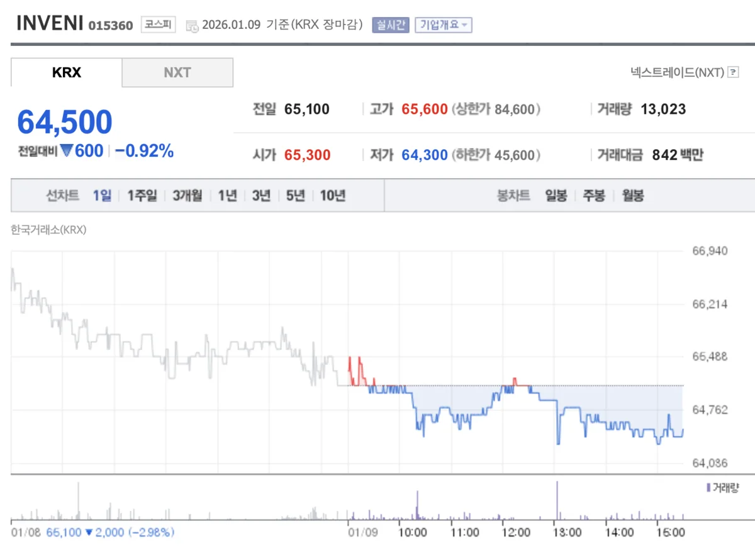Open the 일봉 daily candle chart
Screen dimensions: 755x560
556,196
